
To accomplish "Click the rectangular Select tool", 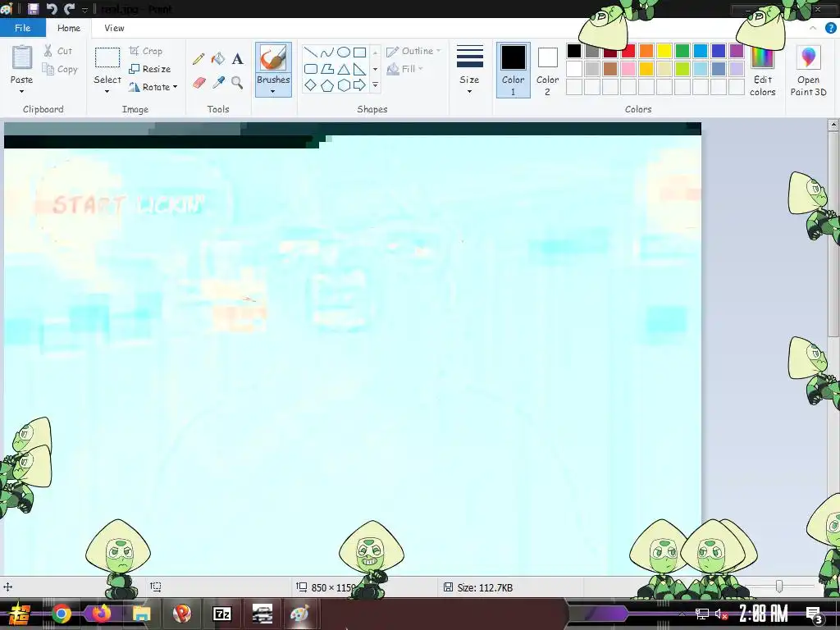I will point(107,58).
